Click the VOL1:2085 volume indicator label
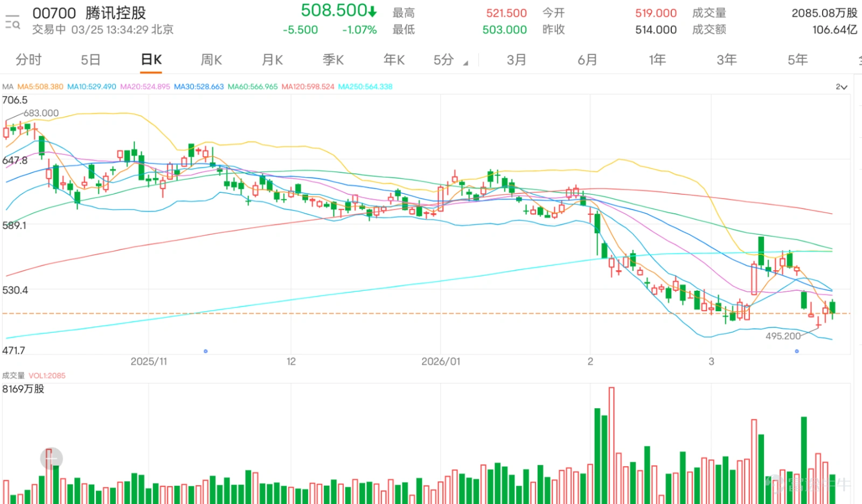Image resolution: width=862 pixels, height=504 pixels. pos(47,376)
